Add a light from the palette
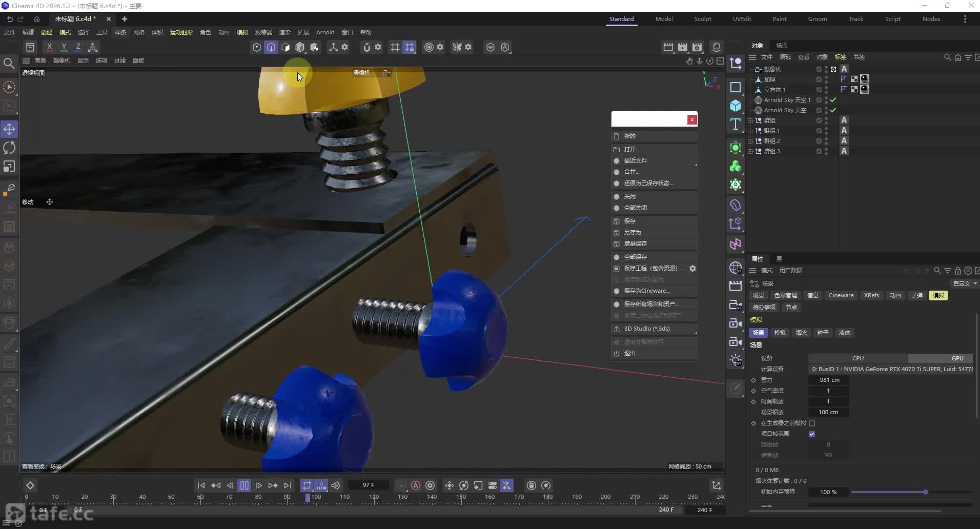 (736, 360)
